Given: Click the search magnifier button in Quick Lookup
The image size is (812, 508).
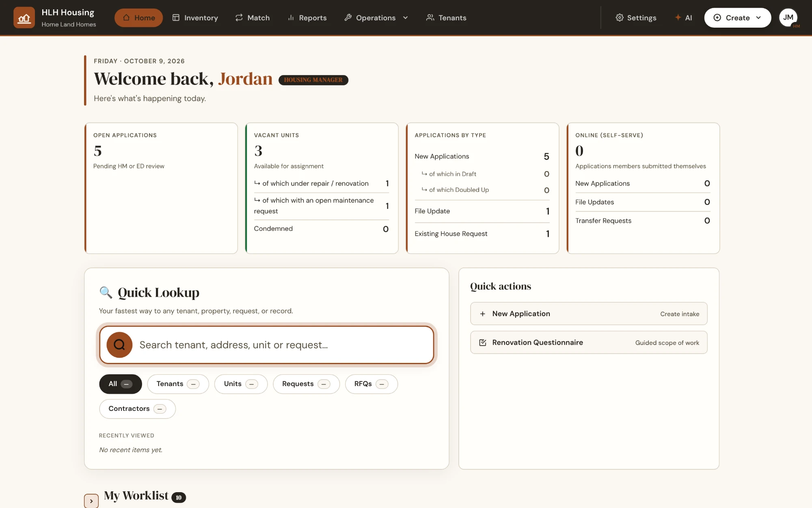Looking at the screenshot, I should pos(119,345).
